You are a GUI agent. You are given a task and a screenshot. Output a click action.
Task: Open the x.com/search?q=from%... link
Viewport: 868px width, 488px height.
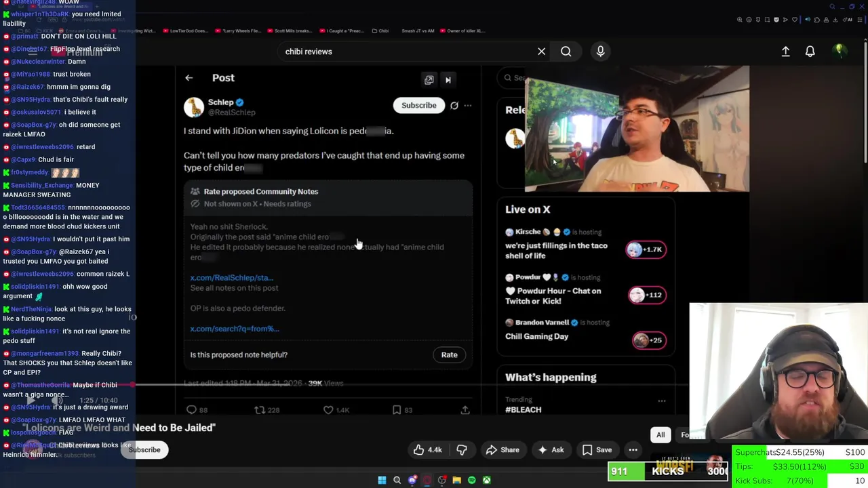point(235,329)
